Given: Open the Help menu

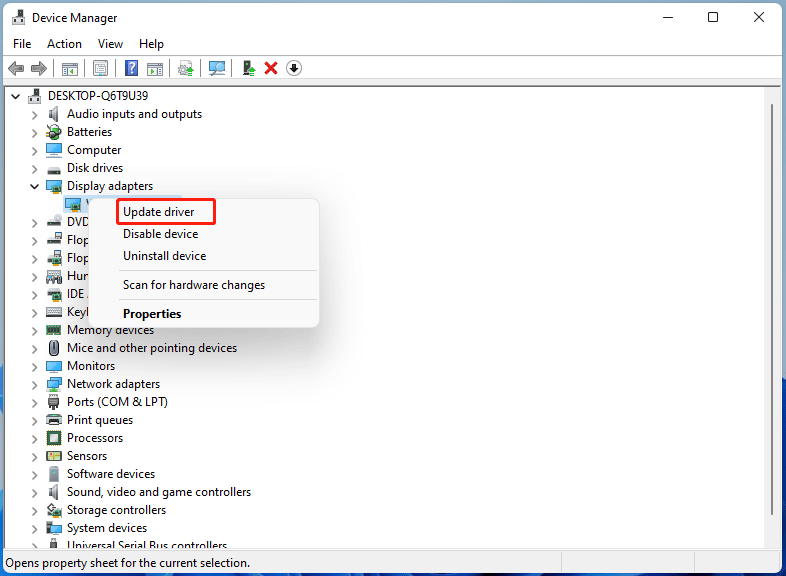Looking at the screenshot, I should click(151, 44).
